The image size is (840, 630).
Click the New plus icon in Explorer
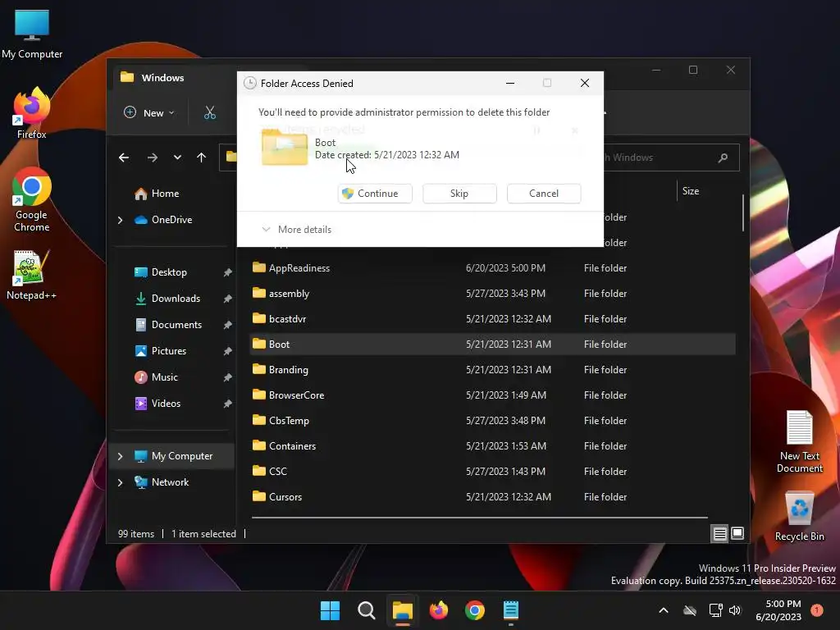click(130, 112)
